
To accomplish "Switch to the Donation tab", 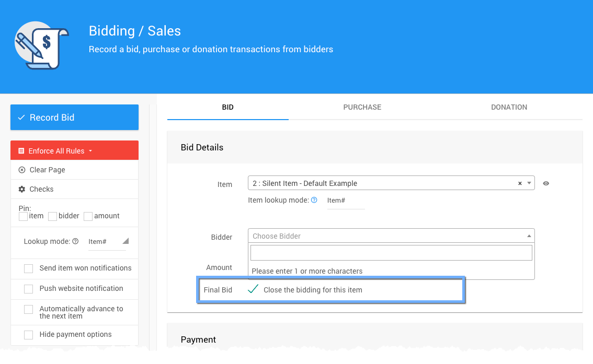I will point(509,107).
